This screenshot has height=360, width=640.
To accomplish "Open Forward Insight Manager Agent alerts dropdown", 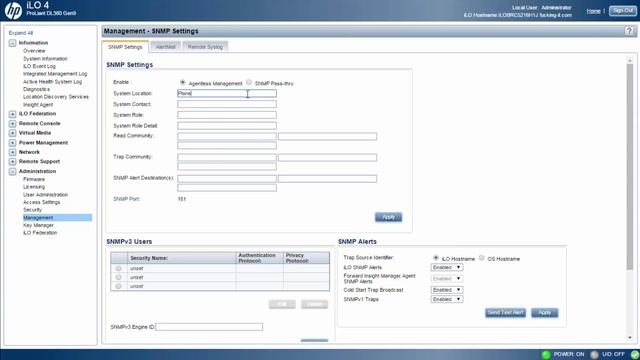I will pyautogui.click(x=447, y=279).
